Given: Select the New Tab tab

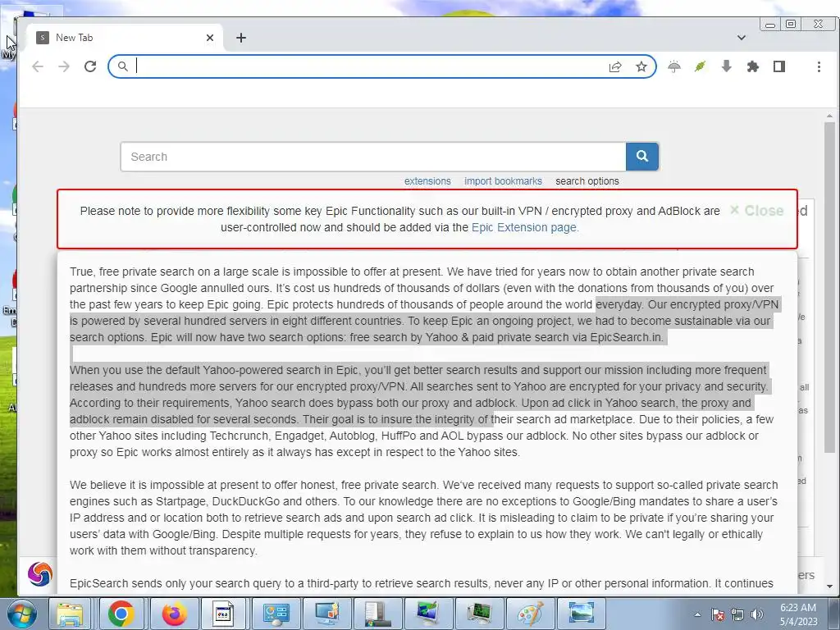Looking at the screenshot, I should tap(125, 38).
